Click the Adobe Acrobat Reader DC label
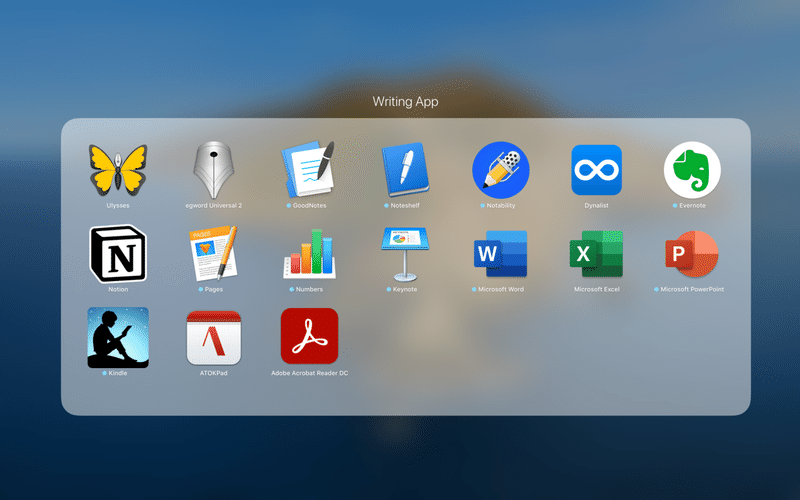The image size is (800, 500). point(309,373)
